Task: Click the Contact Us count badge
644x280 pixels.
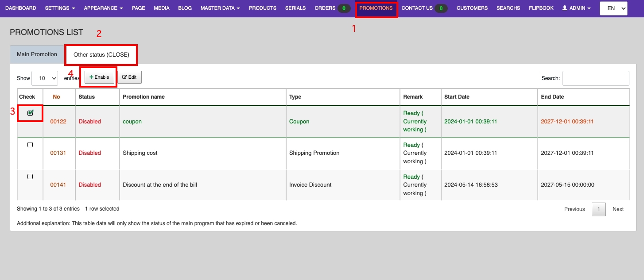Action: coord(441,8)
